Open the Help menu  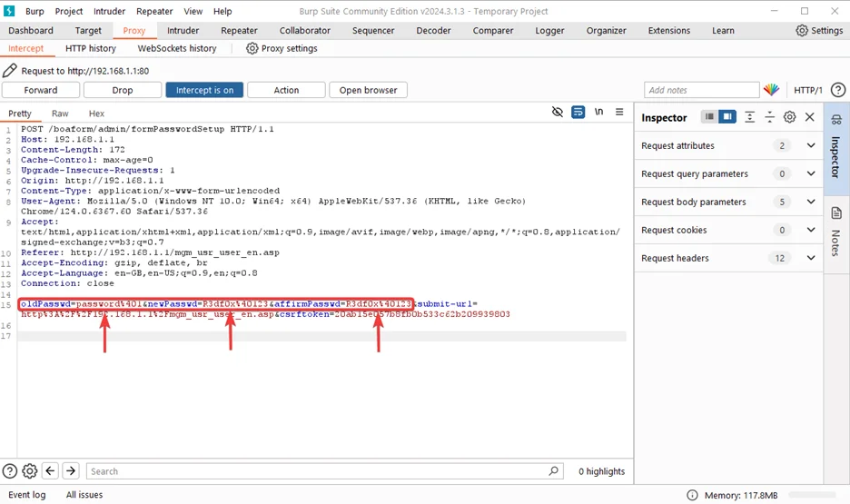coord(222,11)
